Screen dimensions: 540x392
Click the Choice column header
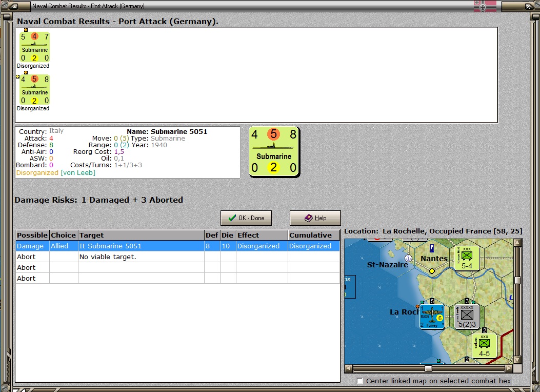[64, 236]
